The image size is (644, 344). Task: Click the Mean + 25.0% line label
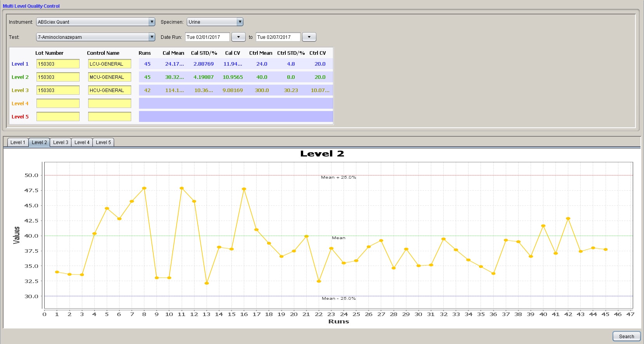tap(338, 177)
